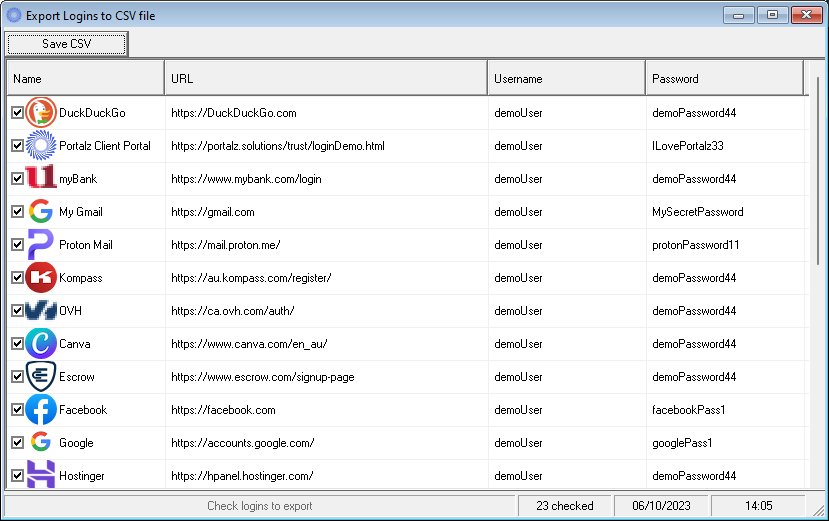Click the Proton Mail name label
829x521 pixels.
click(86, 244)
